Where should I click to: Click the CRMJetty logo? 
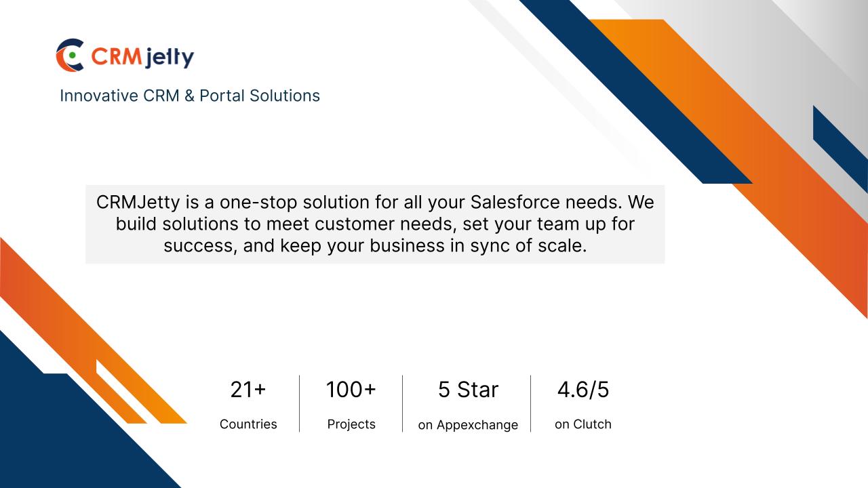tap(125, 56)
